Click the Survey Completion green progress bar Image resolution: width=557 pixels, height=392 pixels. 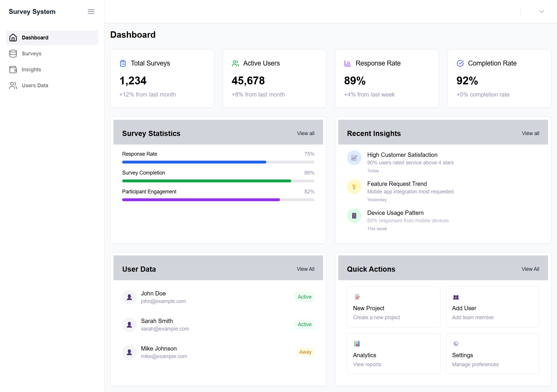click(x=207, y=181)
